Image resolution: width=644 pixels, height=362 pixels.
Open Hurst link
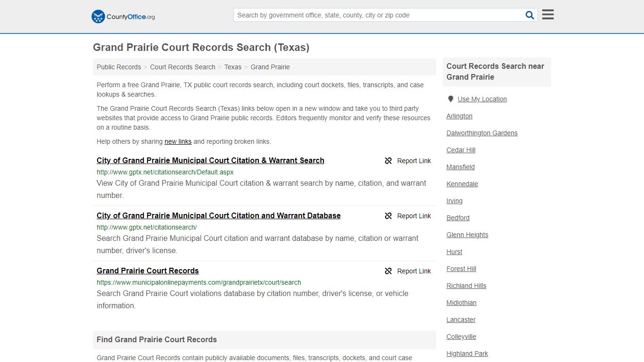[x=454, y=252]
